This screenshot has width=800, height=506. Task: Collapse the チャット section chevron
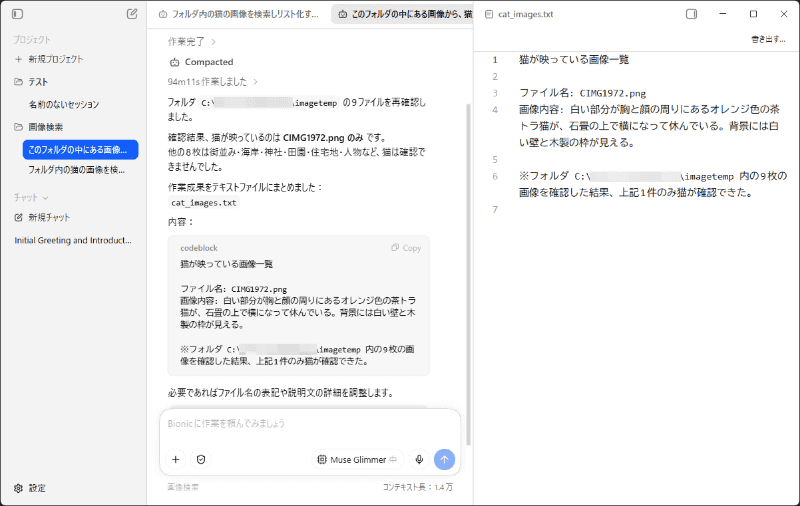[45, 198]
